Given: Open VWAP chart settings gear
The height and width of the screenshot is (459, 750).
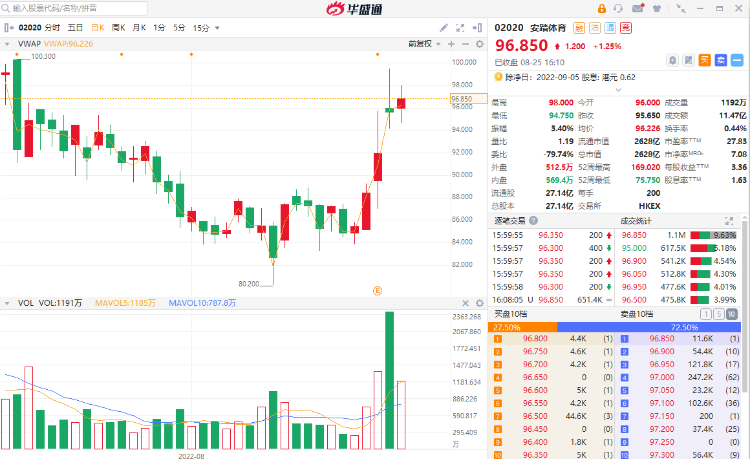Looking at the screenshot, I should click(x=480, y=44).
